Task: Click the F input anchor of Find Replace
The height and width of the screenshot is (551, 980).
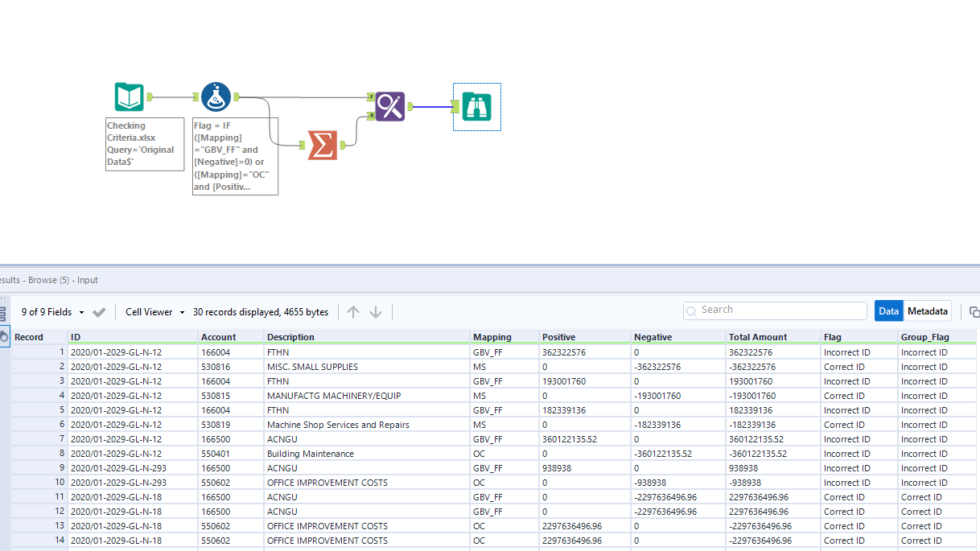Action: pyautogui.click(x=373, y=97)
